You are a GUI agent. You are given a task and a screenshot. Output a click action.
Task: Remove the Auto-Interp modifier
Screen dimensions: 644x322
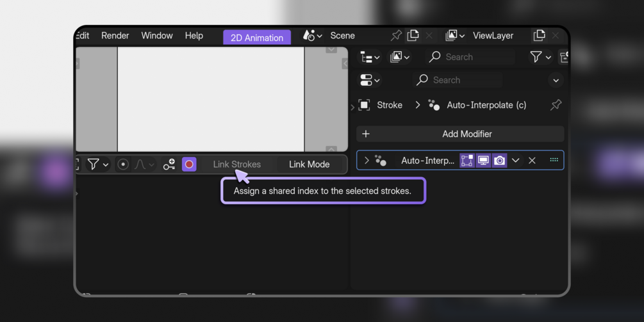coord(532,161)
